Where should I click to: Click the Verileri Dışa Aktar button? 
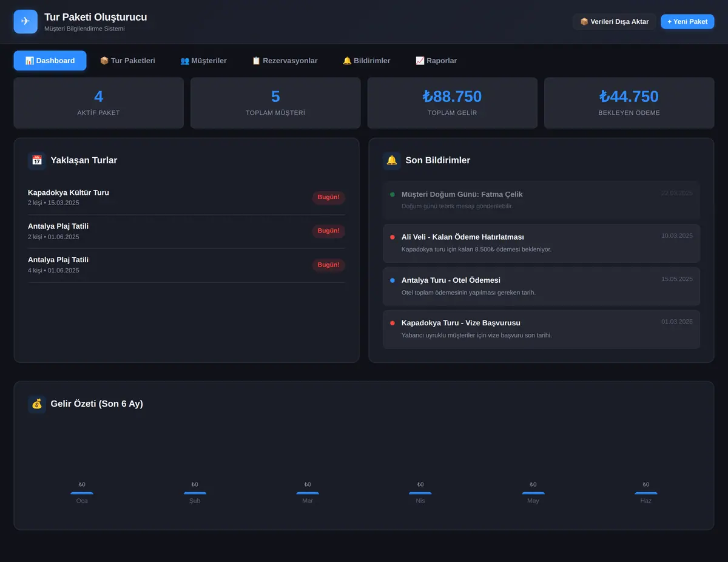pos(615,22)
